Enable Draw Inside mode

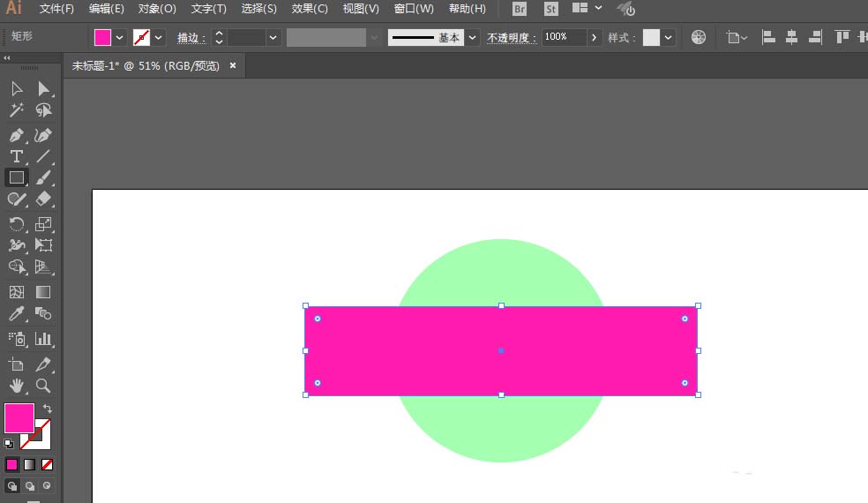point(47,486)
